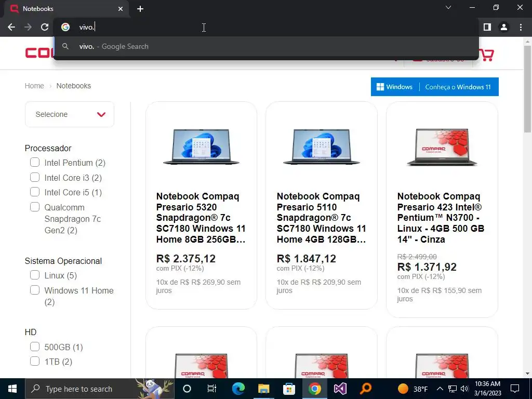Click the struck-through R$ 2.499,00 price
532x399 pixels.
click(x=417, y=257)
